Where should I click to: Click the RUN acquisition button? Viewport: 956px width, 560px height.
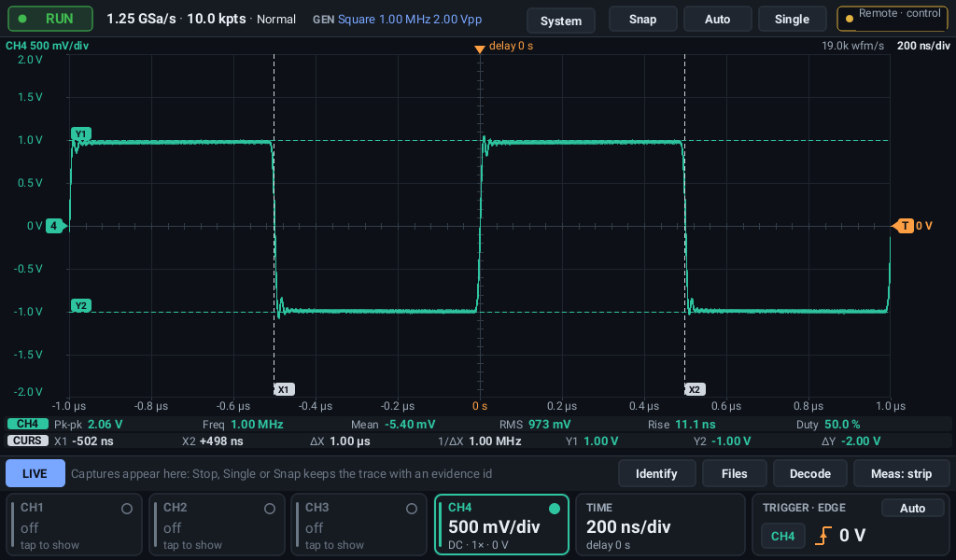pos(50,19)
